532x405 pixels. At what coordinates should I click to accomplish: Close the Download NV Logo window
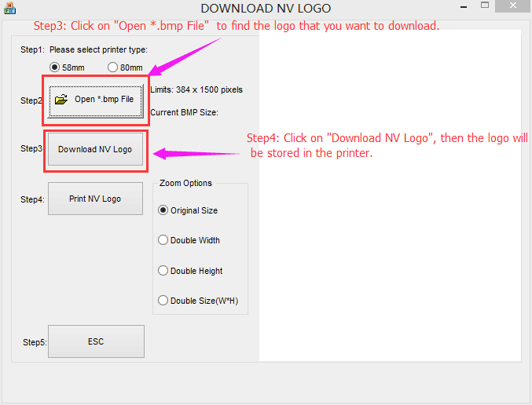(513, 6)
